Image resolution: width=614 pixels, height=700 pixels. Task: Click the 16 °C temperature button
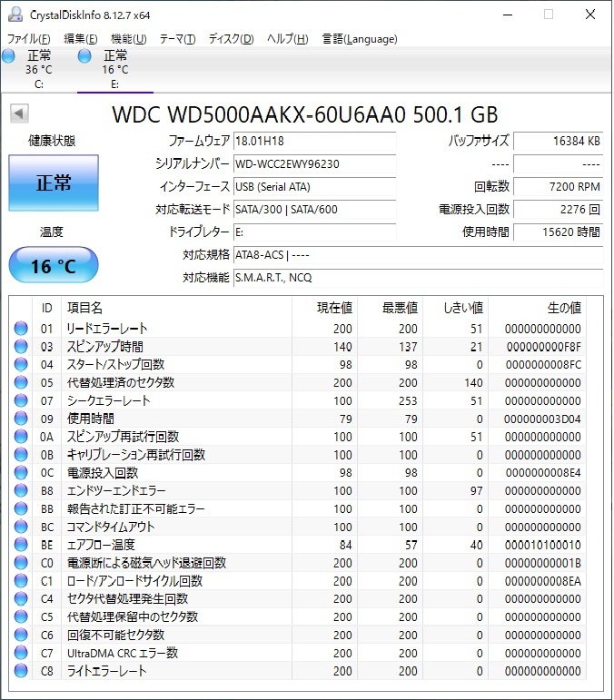point(54,265)
